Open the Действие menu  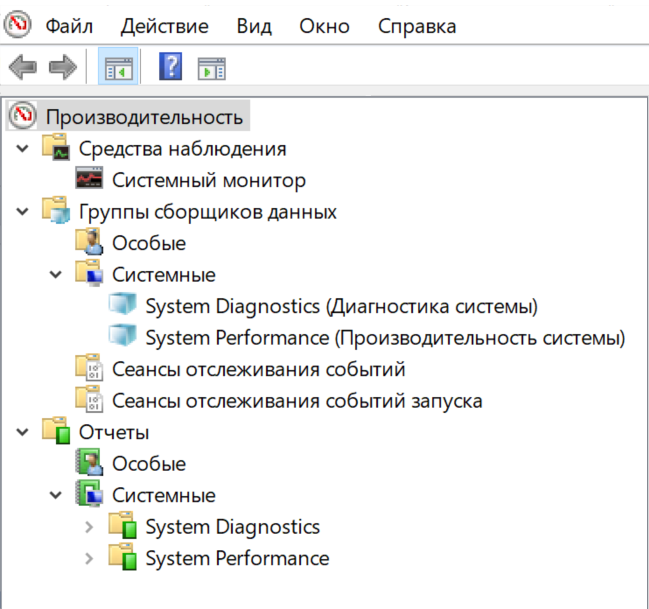pyautogui.click(x=164, y=26)
